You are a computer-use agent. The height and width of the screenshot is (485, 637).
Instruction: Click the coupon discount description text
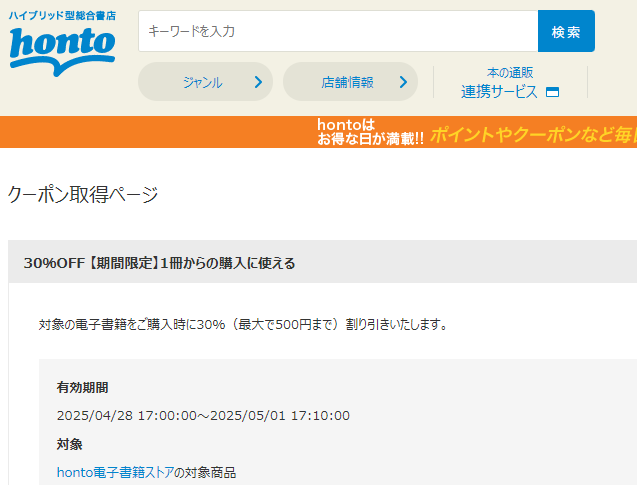pos(243,325)
